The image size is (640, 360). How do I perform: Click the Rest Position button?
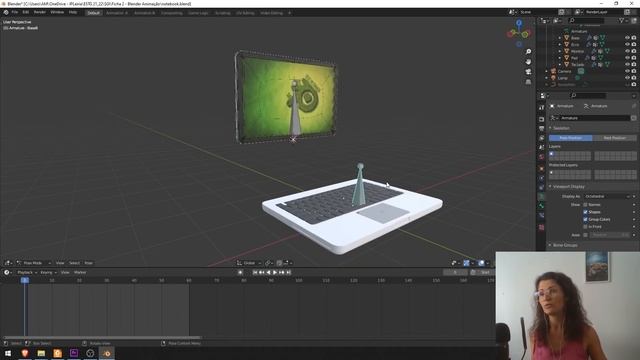pyautogui.click(x=615, y=138)
